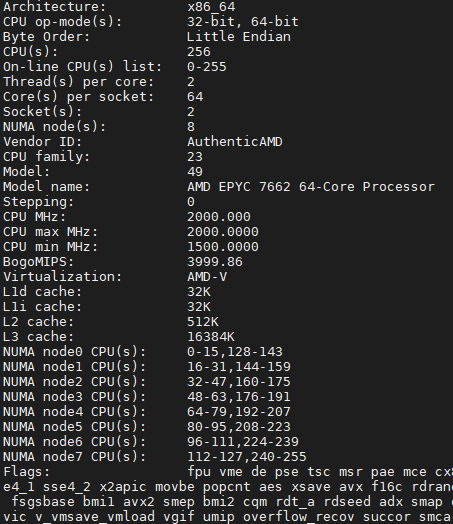
Task: Click the '1500.0000' CPU min MHz value
Action: [x=223, y=247]
